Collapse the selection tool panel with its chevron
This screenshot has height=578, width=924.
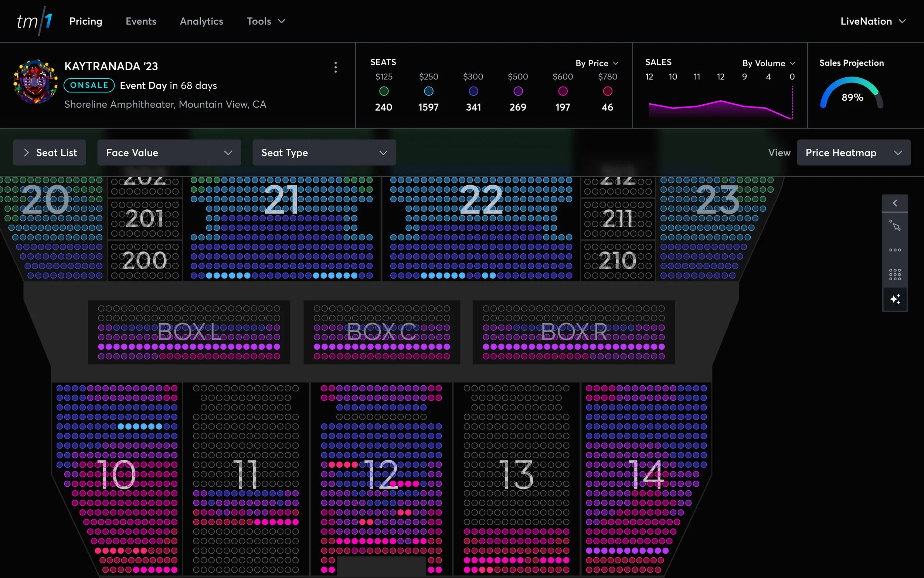click(x=894, y=203)
